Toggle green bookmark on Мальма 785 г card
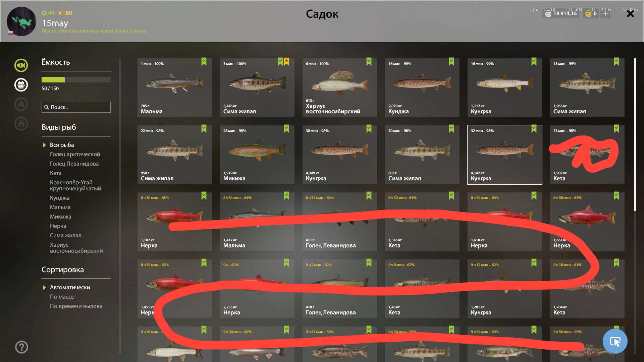The width and height of the screenshot is (644, 362). (204, 62)
